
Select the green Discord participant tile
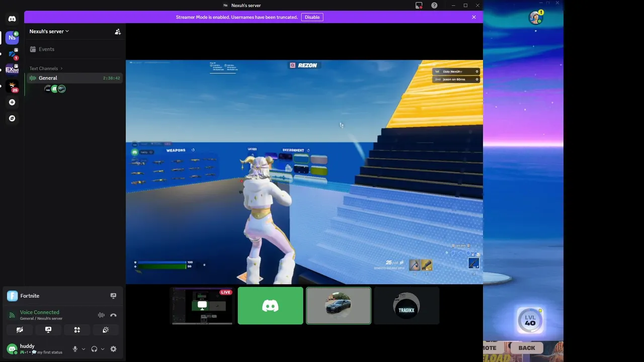click(271, 306)
